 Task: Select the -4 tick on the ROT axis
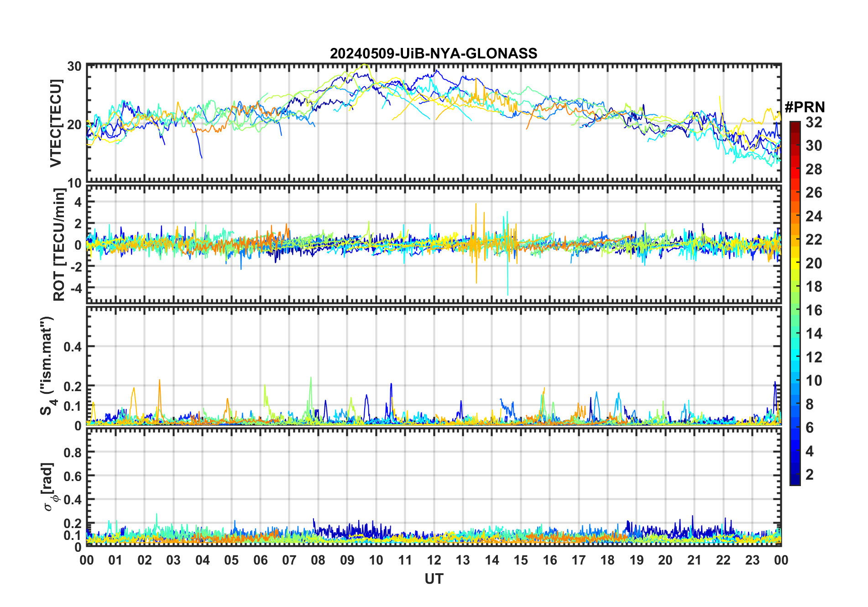(75, 288)
